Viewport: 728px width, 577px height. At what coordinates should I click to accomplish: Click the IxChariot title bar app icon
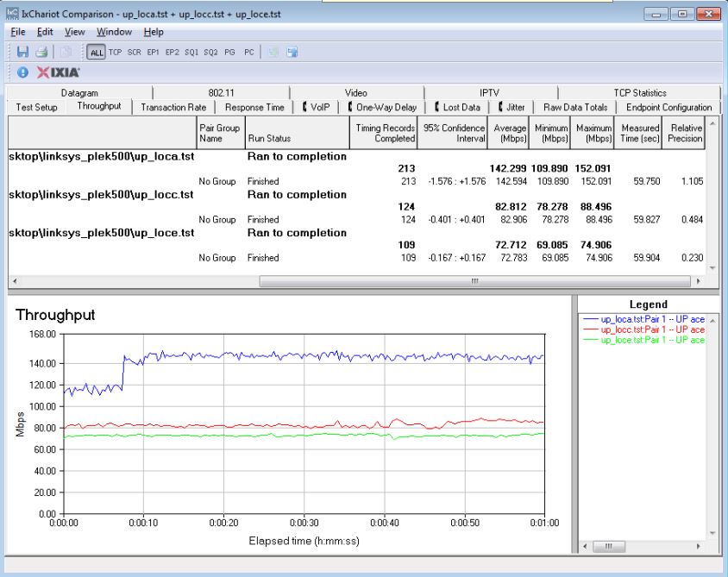[13, 14]
